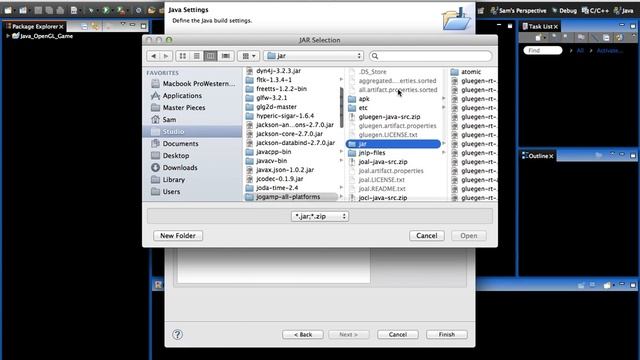Open the atomic folder in last column
Screen dimensions: 640x360
click(471, 72)
